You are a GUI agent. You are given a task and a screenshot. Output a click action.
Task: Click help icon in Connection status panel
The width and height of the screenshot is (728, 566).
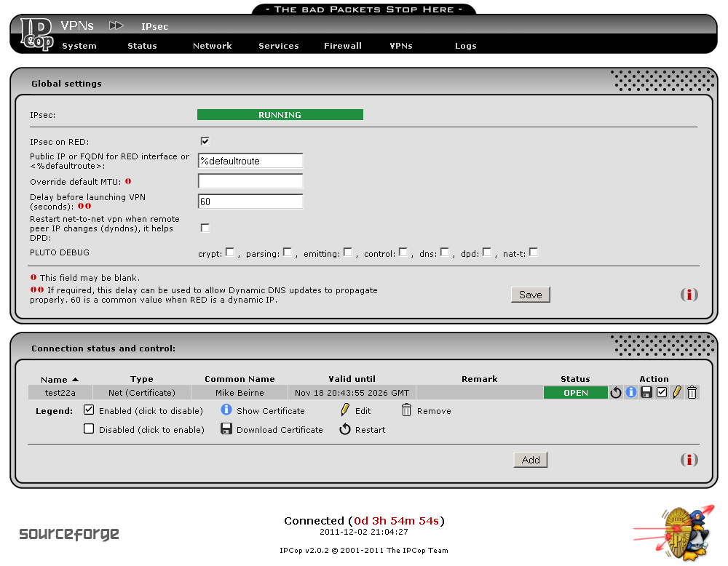tap(689, 460)
